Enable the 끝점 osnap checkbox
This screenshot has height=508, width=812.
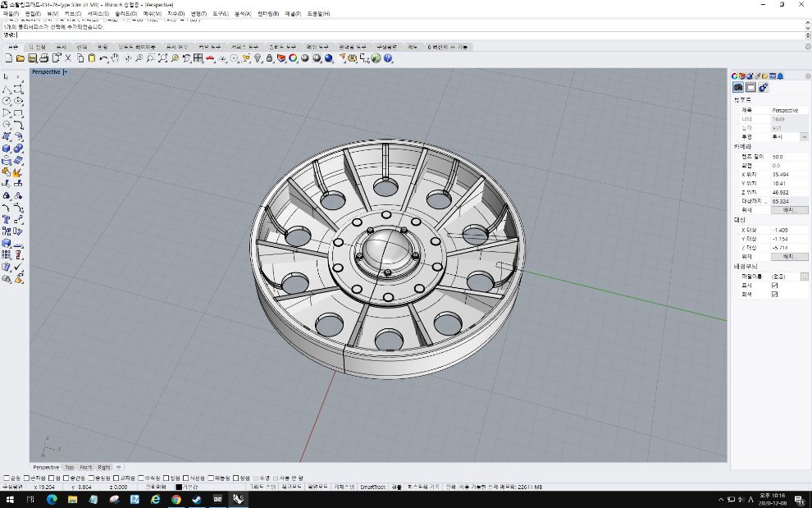(x=7, y=478)
